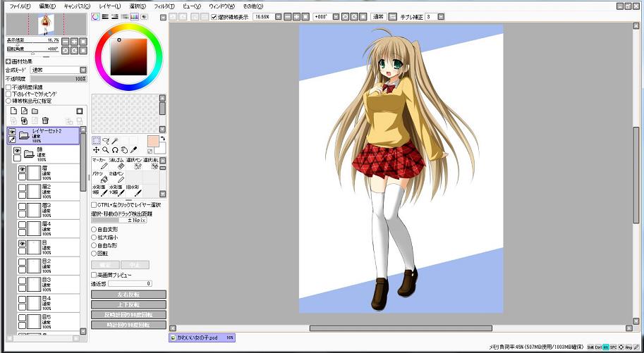This screenshot has width=644, height=353.
Task: Enable 不透明度保護 checkbox
Action: pos(8,87)
